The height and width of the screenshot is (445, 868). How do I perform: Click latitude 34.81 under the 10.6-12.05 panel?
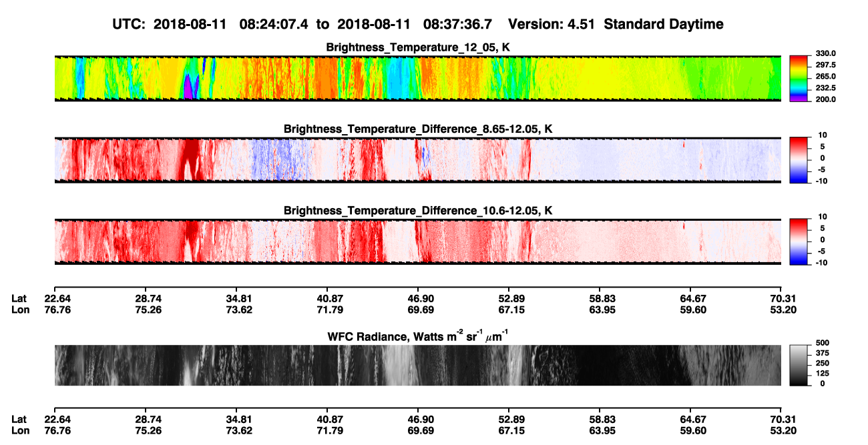(239, 298)
